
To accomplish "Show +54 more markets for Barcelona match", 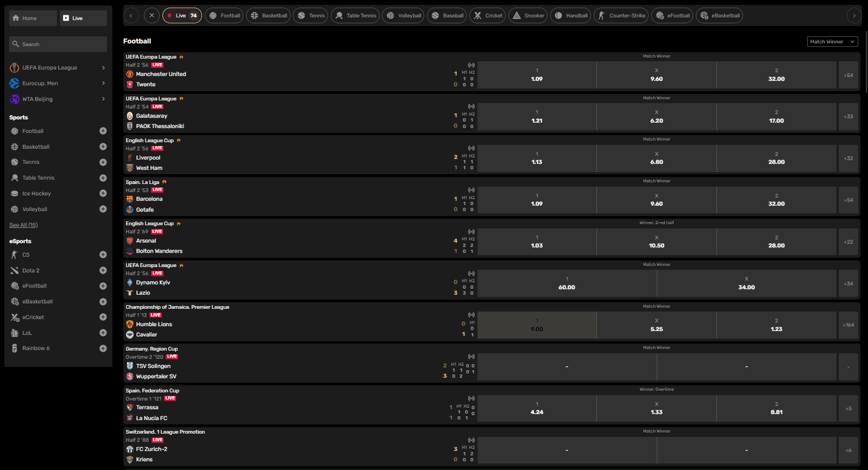I will [848, 200].
